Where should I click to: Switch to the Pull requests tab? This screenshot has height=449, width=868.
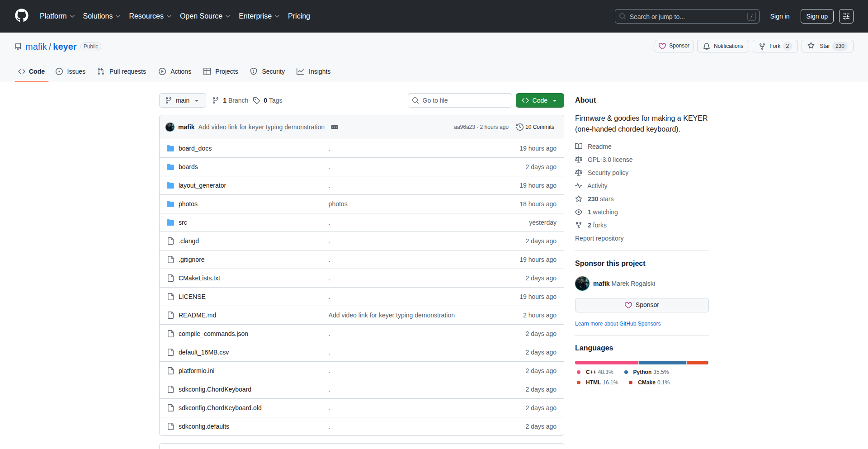(x=122, y=71)
